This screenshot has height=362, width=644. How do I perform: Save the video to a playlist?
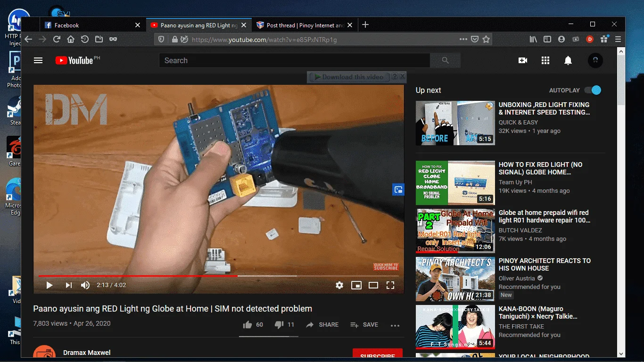(x=364, y=325)
